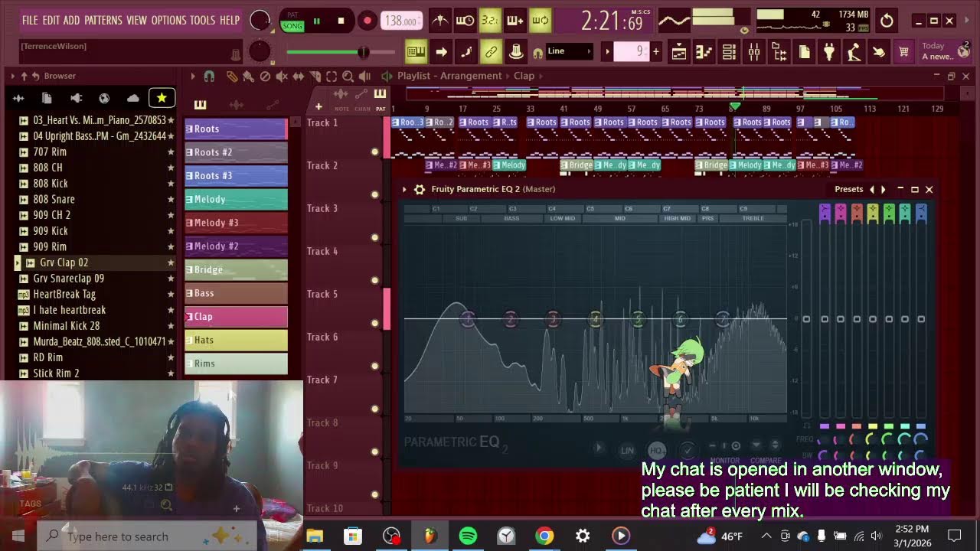Open the Presets dropdown in EQ
980x551 pixels.
[x=848, y=189]
